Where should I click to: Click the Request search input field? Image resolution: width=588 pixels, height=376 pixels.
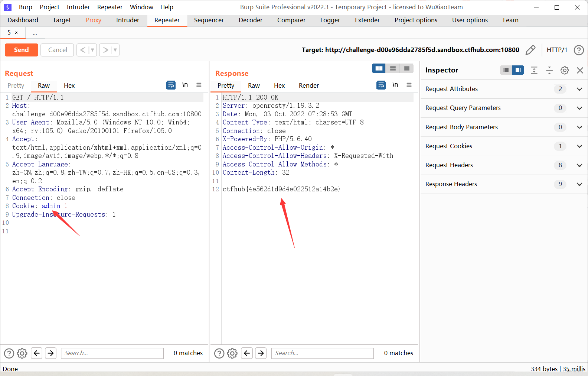pyautogui.click(x=112, y=353)
